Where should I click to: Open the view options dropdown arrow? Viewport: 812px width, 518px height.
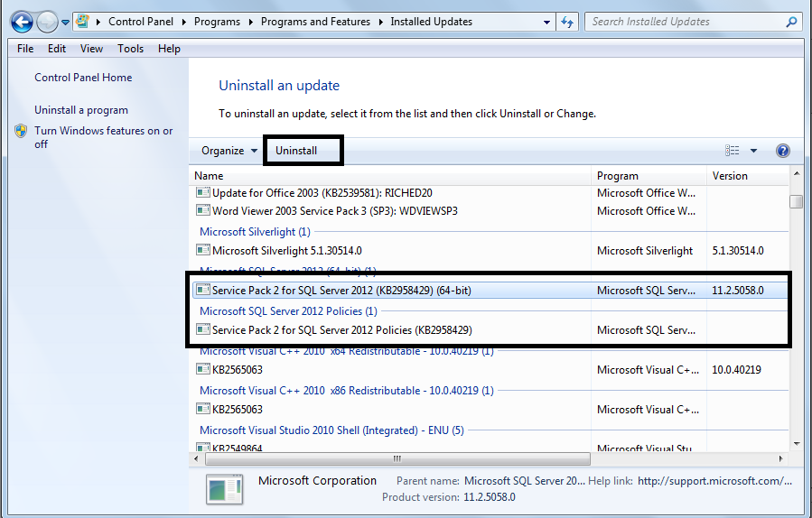click(753, 151)
